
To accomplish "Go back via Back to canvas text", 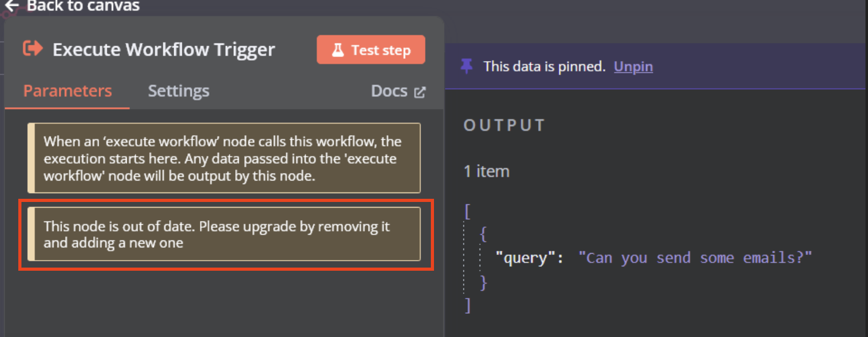I will 83,6.
